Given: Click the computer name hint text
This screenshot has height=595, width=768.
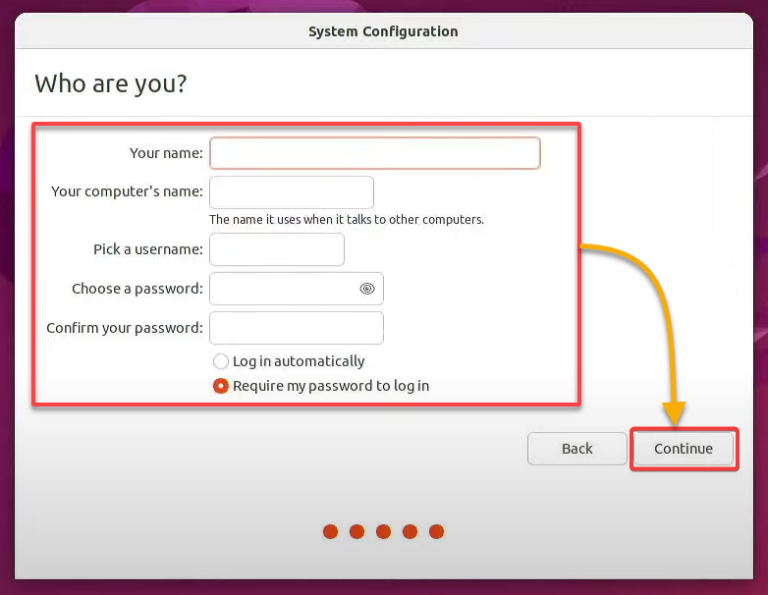Looking at the screenshot, I should 346,219.
